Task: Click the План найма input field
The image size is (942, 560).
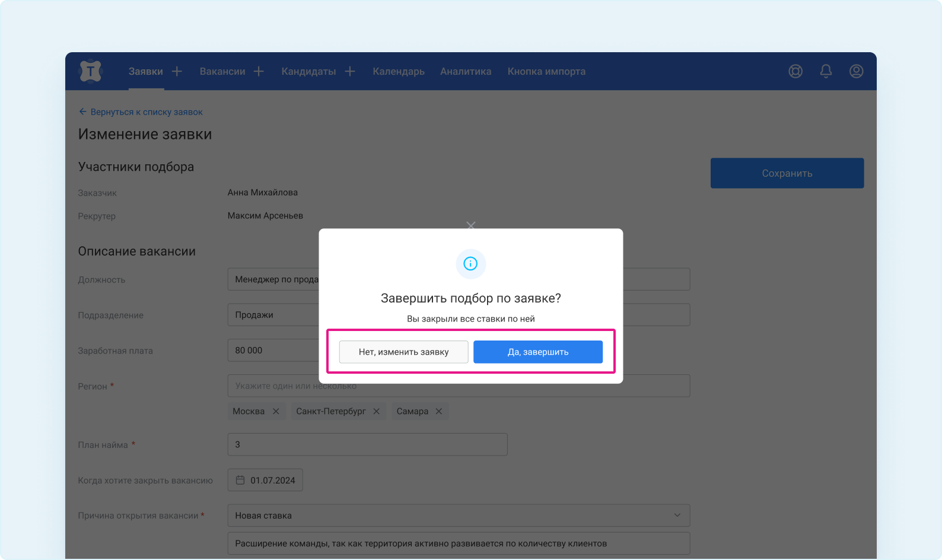Action: pos(367,444)
